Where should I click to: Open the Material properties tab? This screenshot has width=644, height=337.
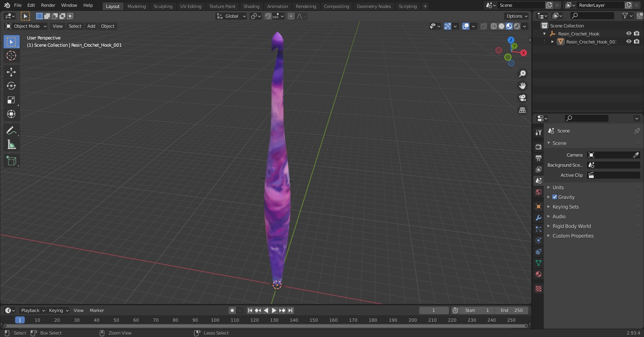539,274
